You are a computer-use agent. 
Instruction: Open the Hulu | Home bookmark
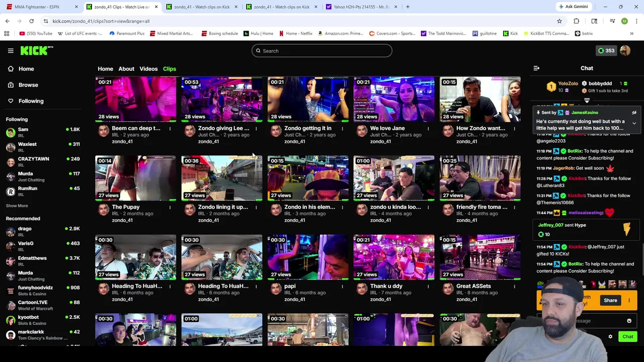tap(258, 34)
